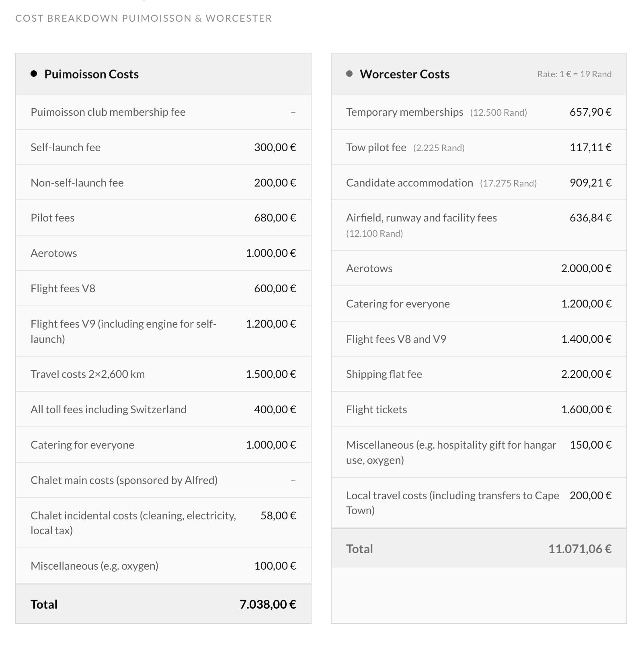Select the Puimoisson Costs table heading
The image size is (644, 648).
click(x=91, y=74)
